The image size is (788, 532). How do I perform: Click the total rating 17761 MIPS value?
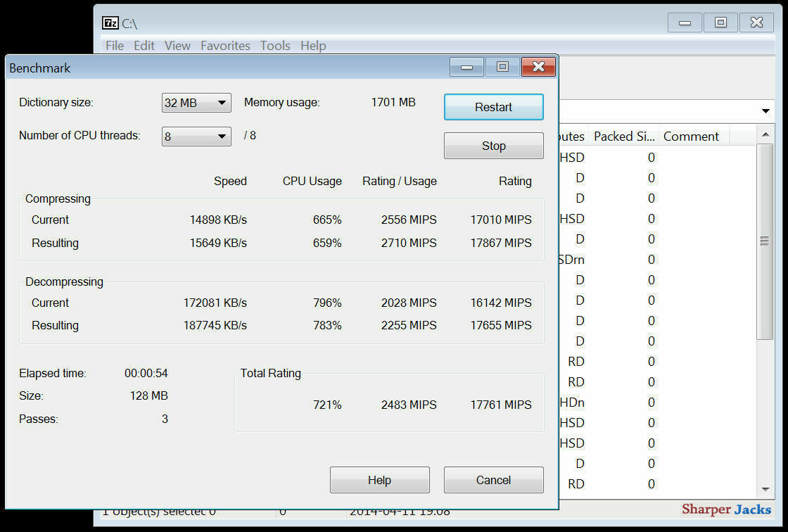pos(501,405)
